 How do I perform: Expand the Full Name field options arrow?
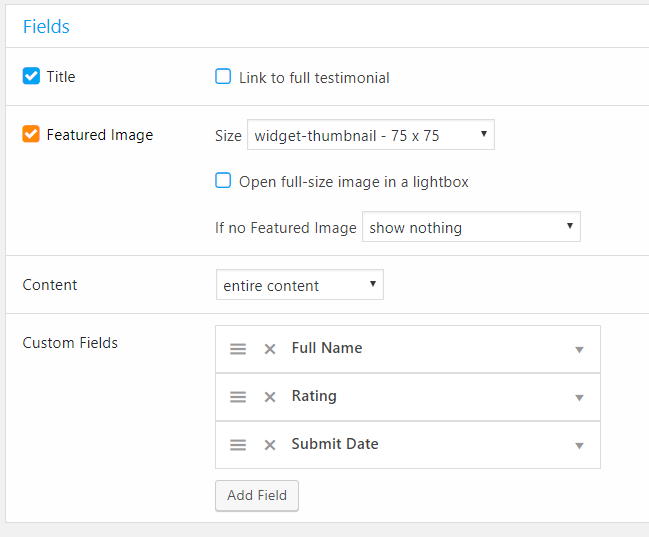click(579, 350)
